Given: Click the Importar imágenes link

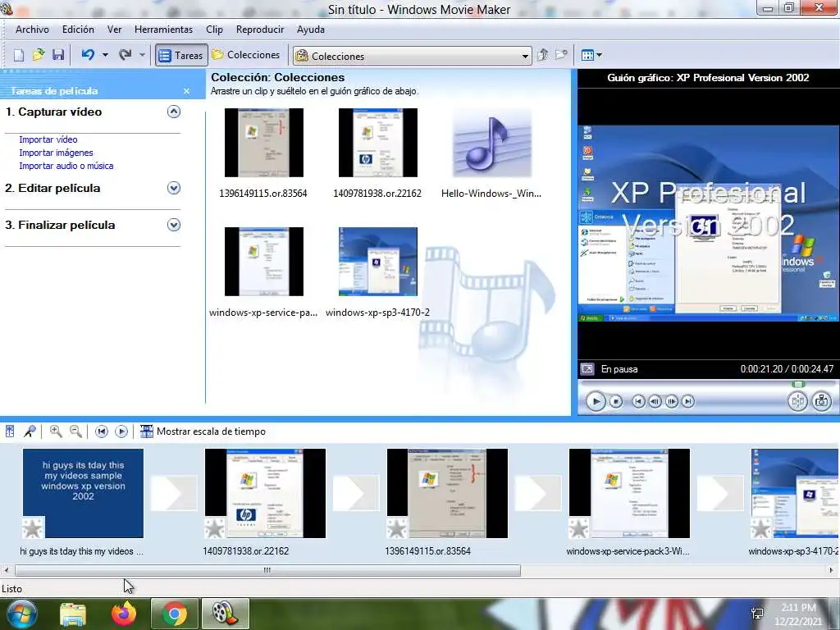Looking at the screenshot, I should [57, 153].
